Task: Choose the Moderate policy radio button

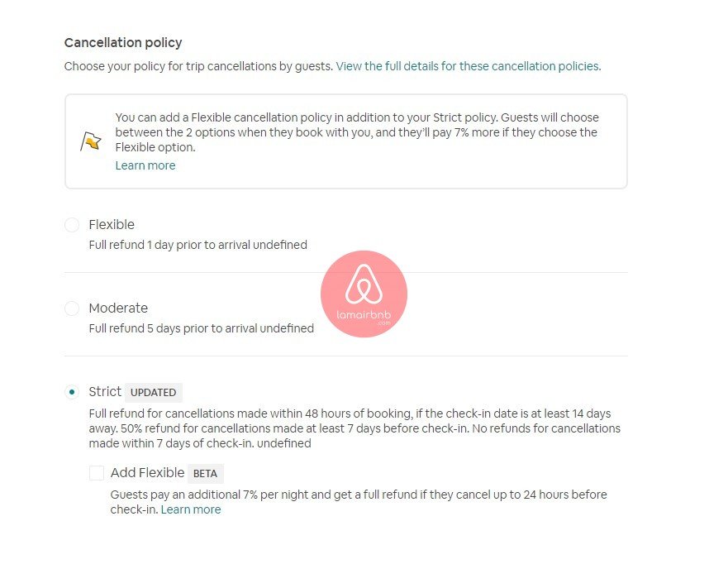Action: pyautogui.click(x=72, y=308)
